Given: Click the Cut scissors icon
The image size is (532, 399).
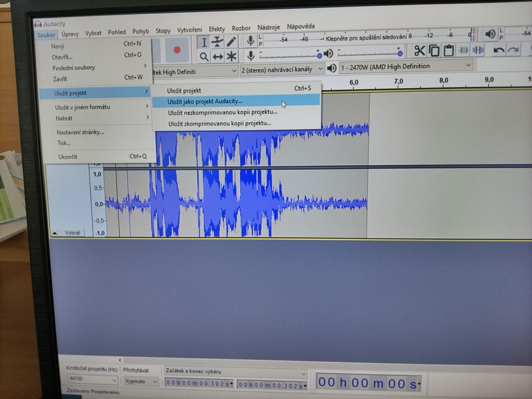Looking at the screenshot, I should 420,51.
